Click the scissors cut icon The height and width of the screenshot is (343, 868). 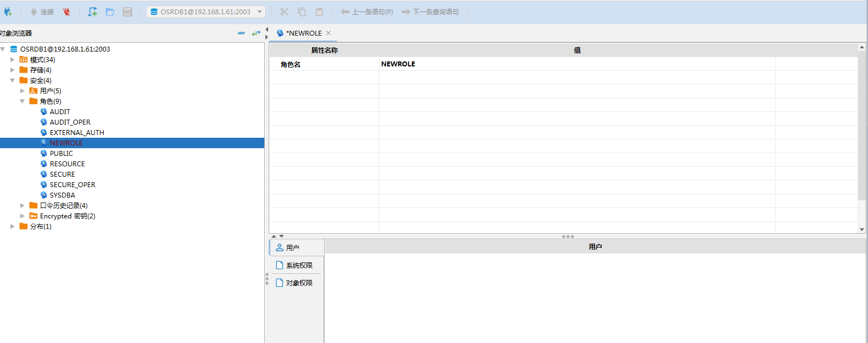coord(284,12)
